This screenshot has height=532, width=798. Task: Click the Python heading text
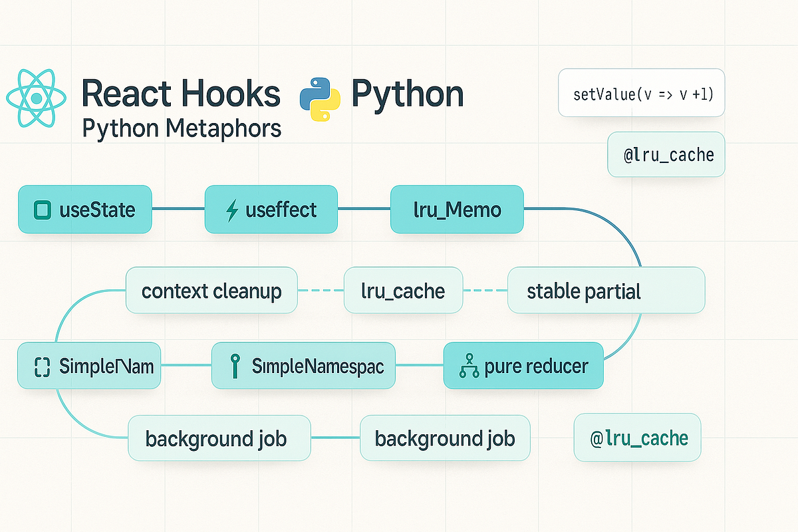coord(408,94)
